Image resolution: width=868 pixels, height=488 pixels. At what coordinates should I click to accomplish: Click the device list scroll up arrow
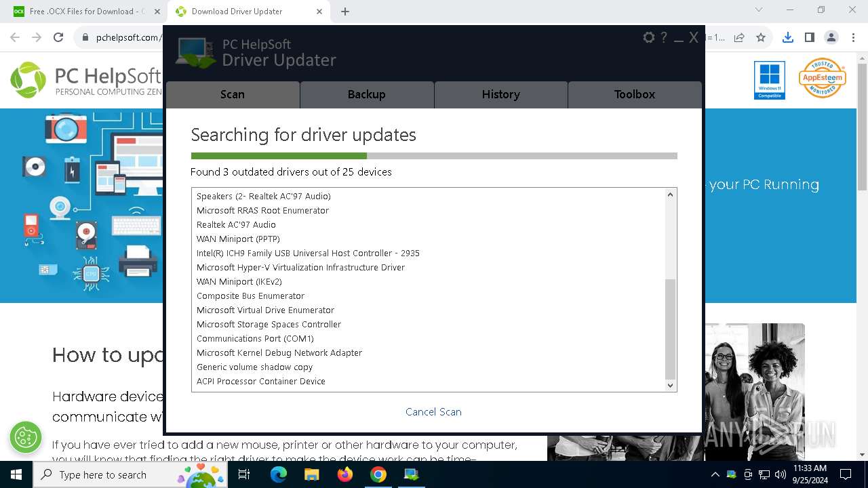pos(670,195)
